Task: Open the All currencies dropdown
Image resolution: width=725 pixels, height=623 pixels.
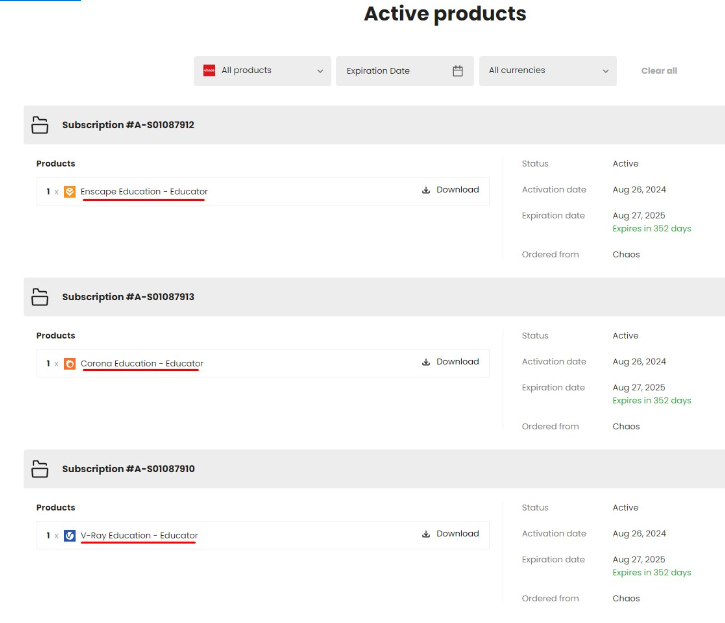Action: (548, 71)
